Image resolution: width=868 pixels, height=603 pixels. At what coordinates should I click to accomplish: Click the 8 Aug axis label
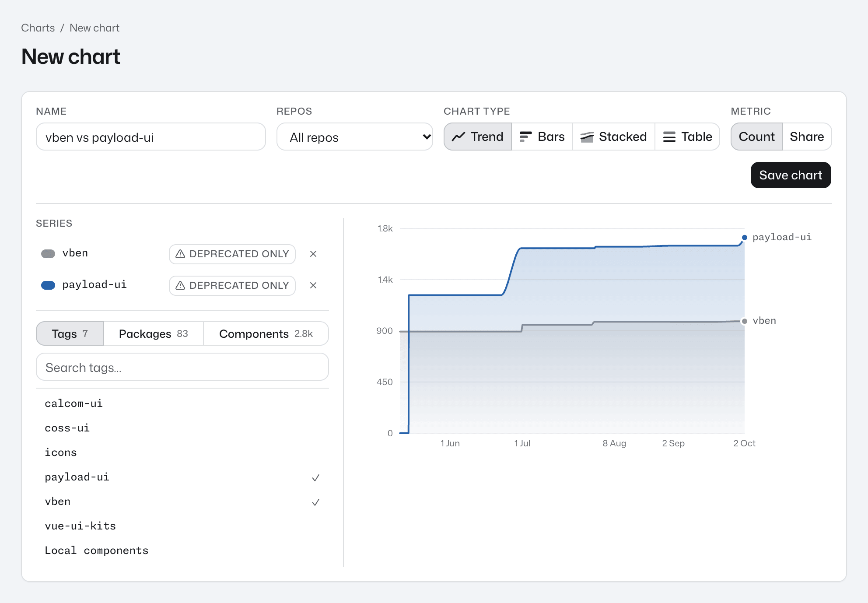tap(614, 443)
